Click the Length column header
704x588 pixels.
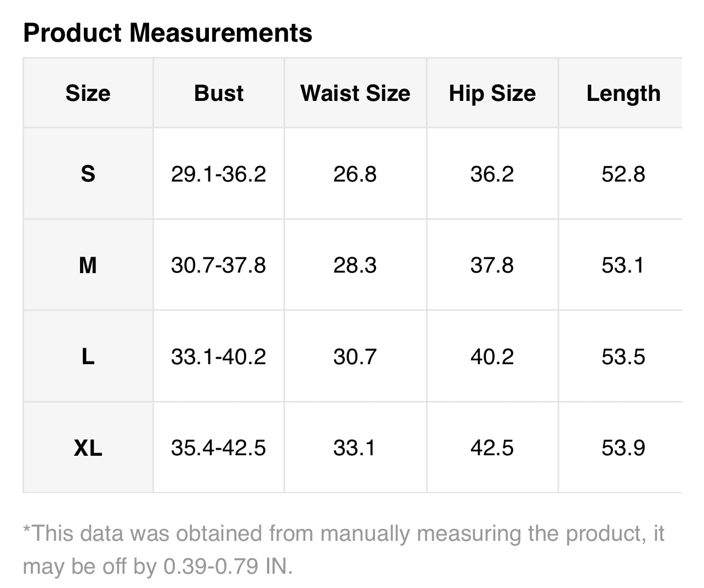click(x=623, y=93)
